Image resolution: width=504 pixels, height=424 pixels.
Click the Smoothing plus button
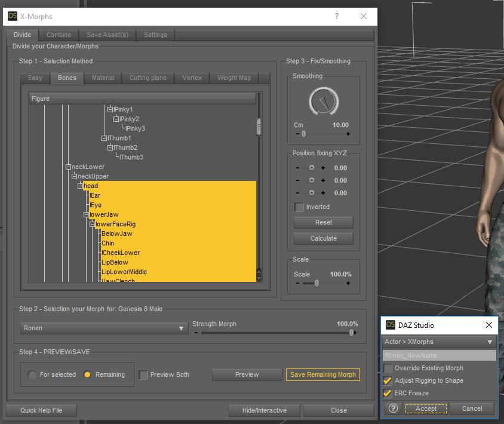click(x=348, y=134)
